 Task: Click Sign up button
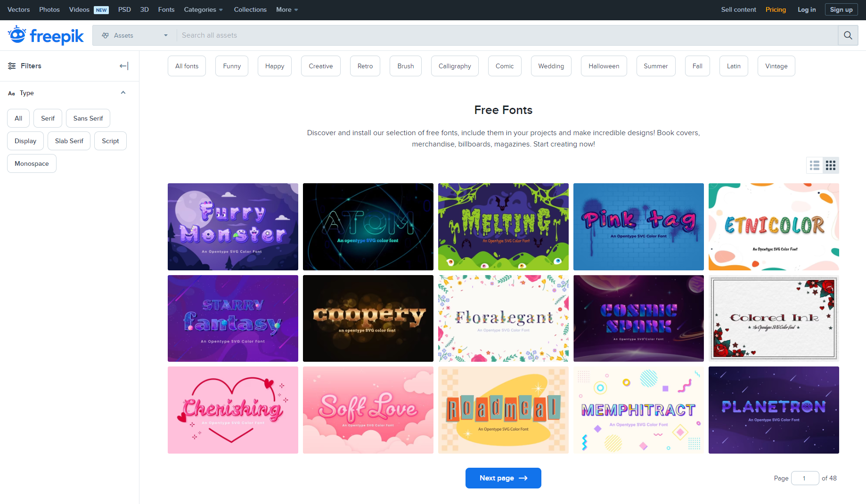841,9
